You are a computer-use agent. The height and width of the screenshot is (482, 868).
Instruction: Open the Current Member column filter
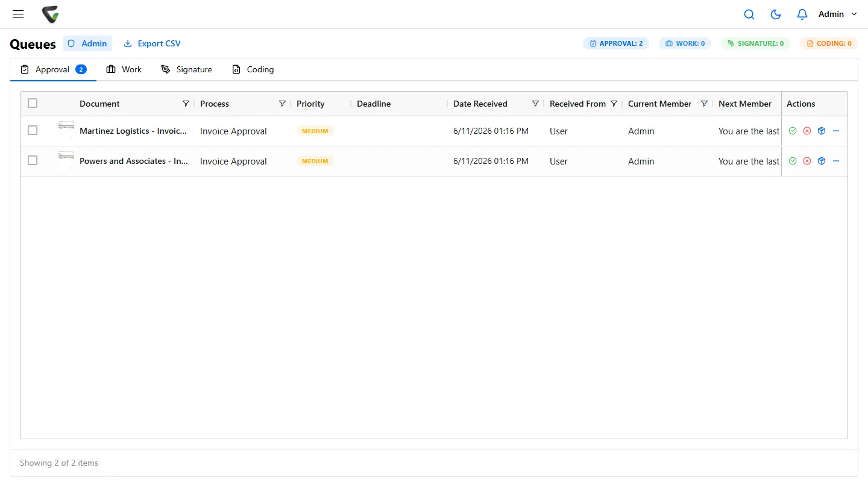click(x=704, y=104)
